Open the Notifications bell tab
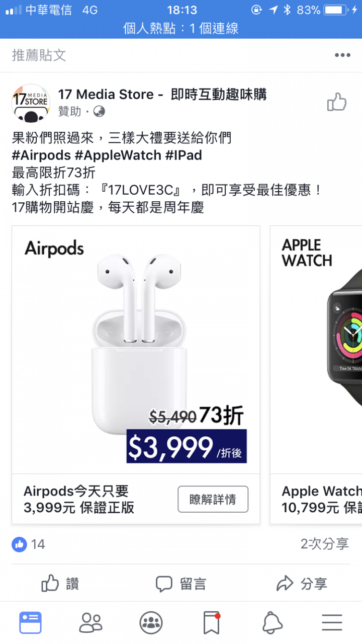This screenshot has width=362, height=644. pos(272,623)
